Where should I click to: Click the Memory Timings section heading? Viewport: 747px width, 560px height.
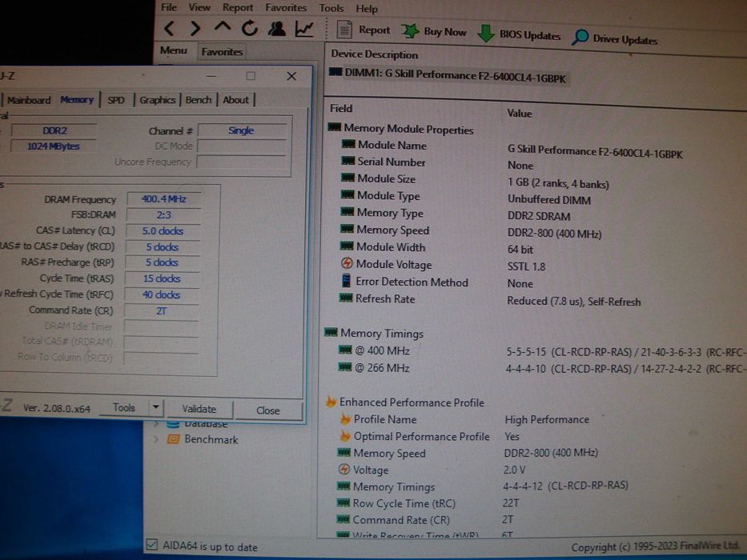(x=382, y=334)
